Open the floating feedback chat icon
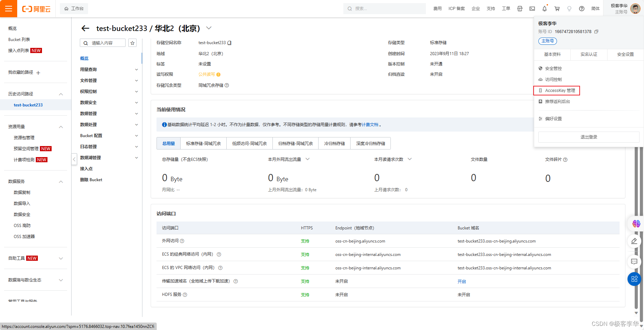The width and height of the screenshot is (644, 330). tap(634, 261)
